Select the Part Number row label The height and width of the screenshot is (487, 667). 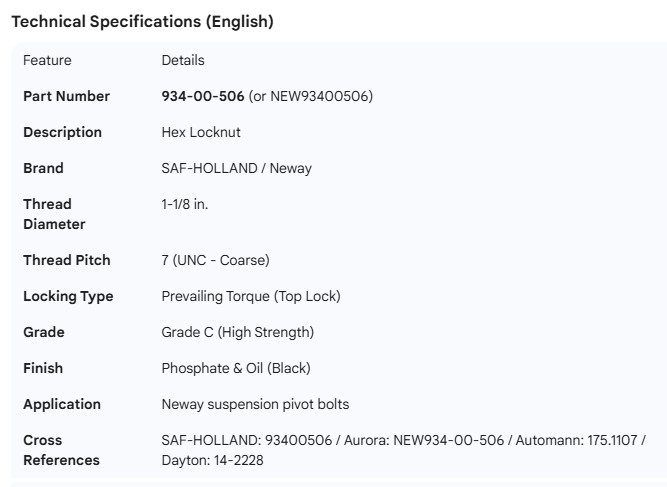[66, 96]
